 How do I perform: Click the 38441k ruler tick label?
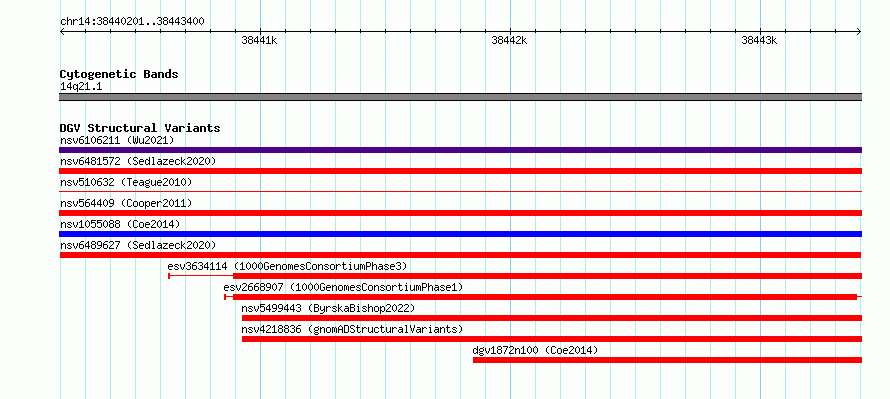tap(259, 40)
